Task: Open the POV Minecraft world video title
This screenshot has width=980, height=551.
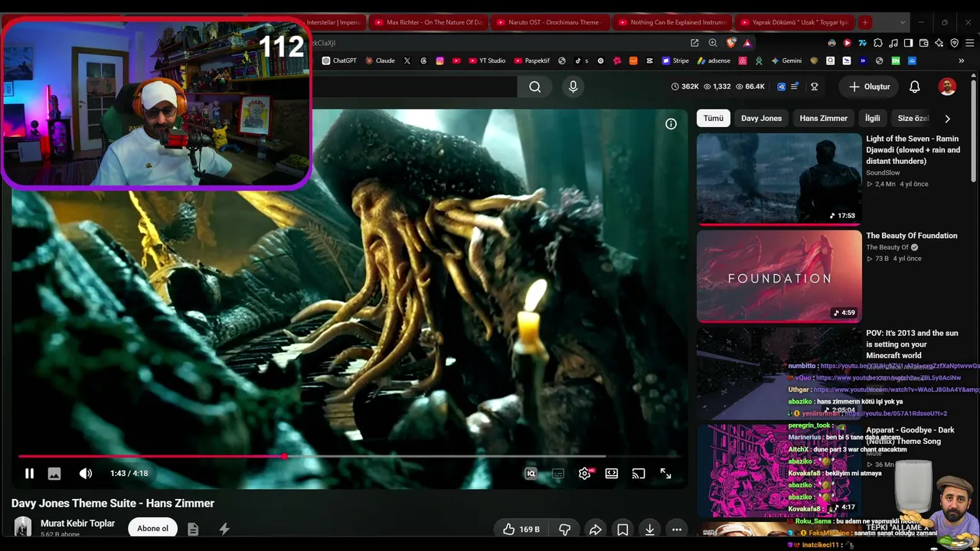Action: [912, 344]
